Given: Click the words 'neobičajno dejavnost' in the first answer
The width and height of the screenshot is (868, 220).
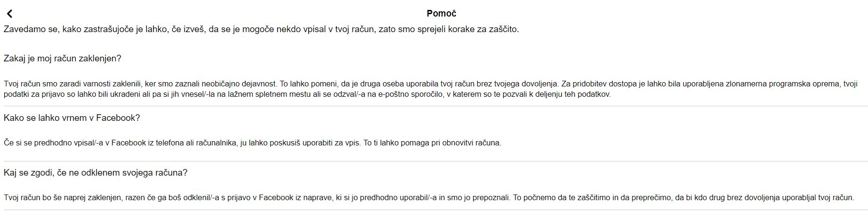Looking at the screenshot, I should point(238,84).
